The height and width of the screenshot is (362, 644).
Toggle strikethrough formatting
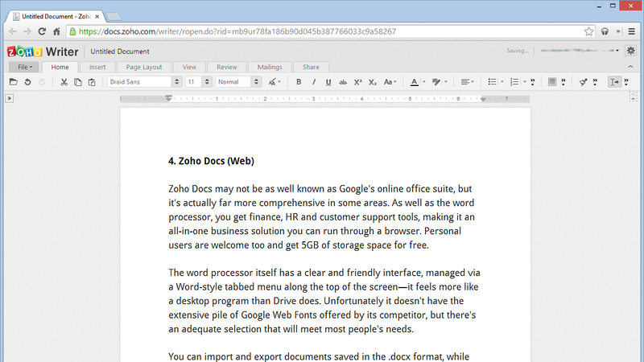[x=343, y=82]
